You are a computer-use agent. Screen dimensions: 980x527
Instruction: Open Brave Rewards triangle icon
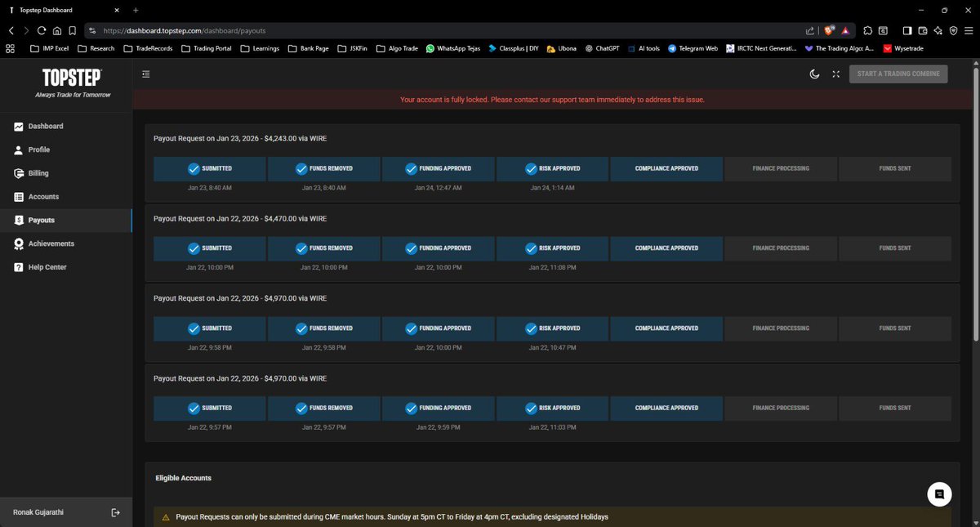(845, 30)
